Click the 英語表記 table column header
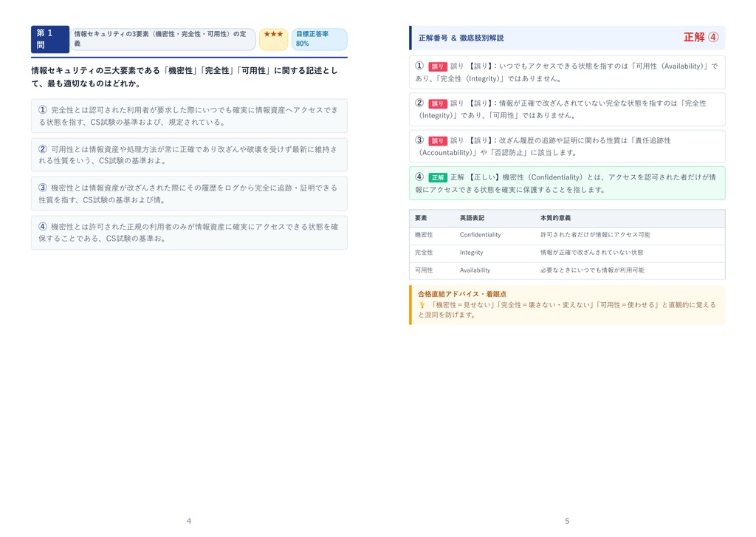 pos(472,218)
